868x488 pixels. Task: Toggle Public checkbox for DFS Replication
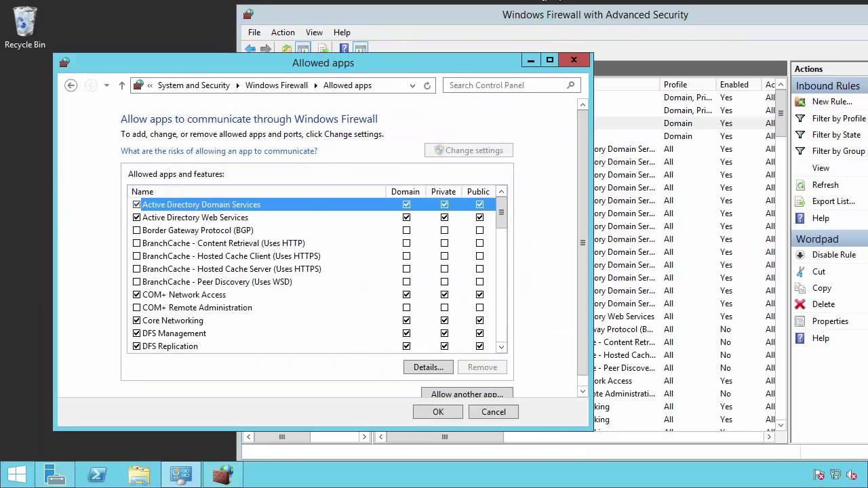479,346
